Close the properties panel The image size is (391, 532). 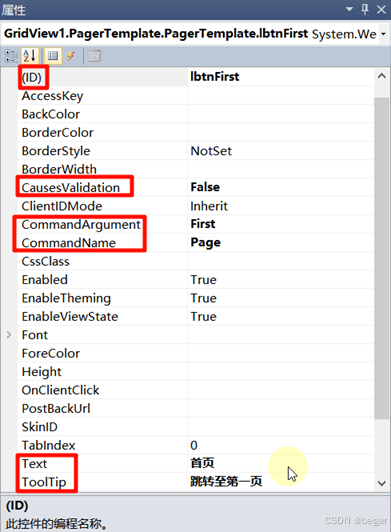coord(381,10)
